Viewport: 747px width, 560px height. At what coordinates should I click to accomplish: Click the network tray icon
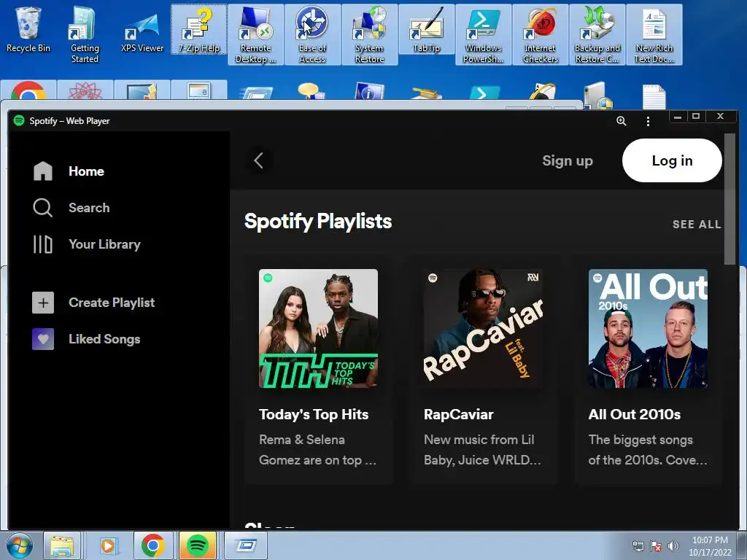pos(638,546)
